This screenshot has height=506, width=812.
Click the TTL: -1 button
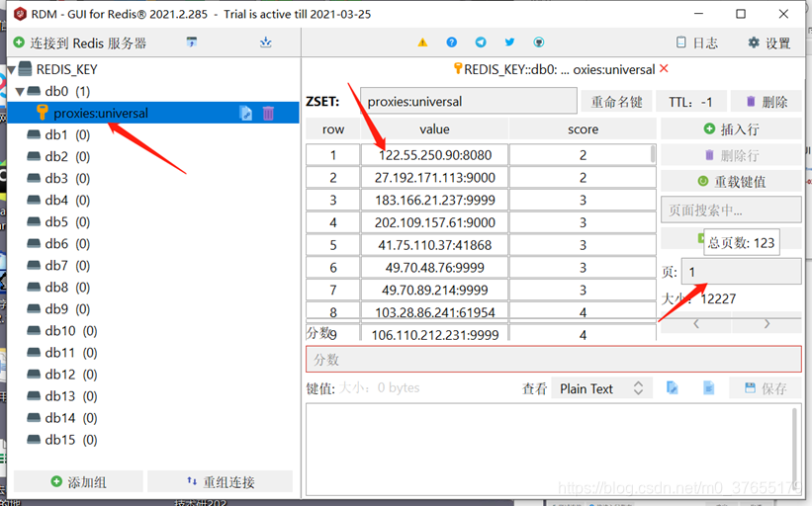tap(690, 102)
